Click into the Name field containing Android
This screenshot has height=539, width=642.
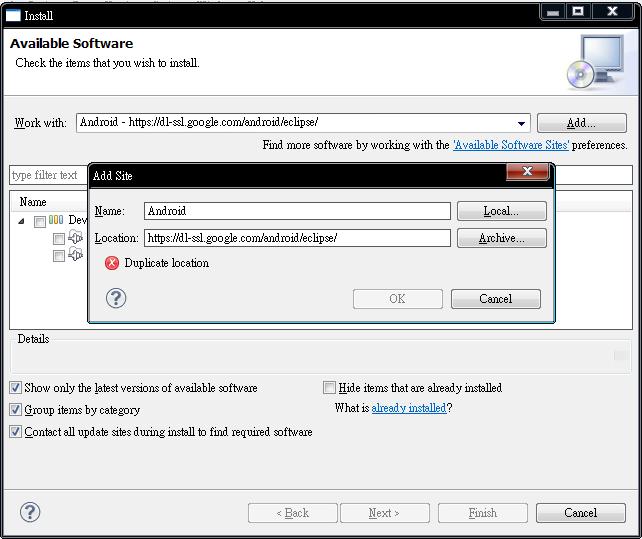click(x=297, y=211)
